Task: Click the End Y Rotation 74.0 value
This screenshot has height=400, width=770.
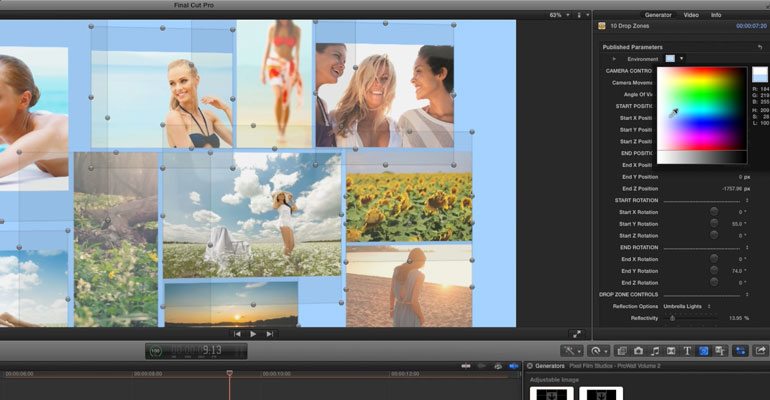Action: 739,271
